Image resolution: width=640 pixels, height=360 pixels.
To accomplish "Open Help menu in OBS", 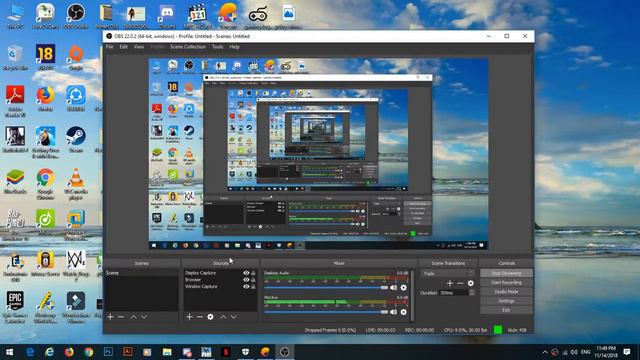I will (234, 47).
